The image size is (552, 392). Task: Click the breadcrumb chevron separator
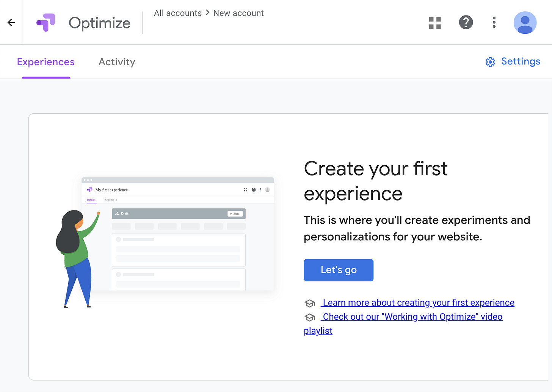pos(207,13)
